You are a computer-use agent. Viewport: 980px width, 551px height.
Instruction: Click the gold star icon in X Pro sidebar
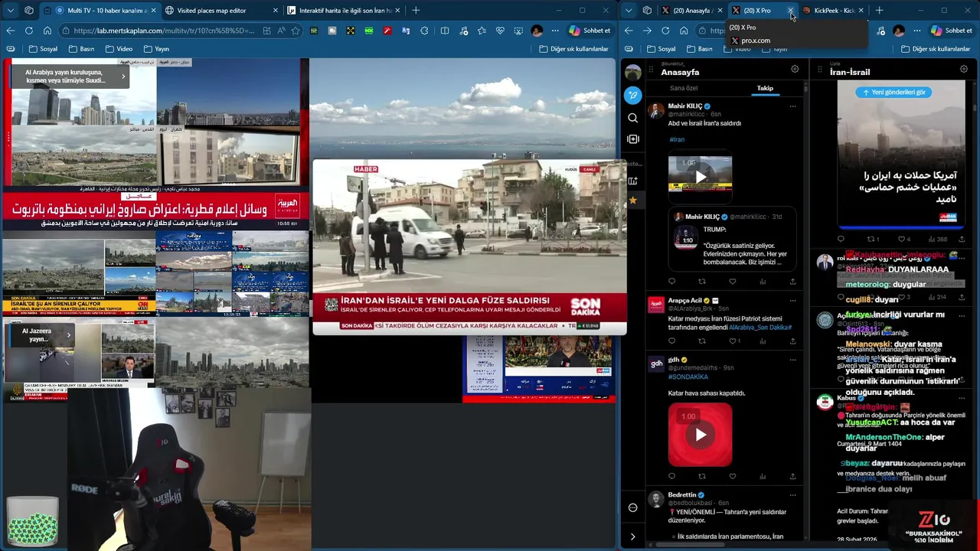click(x=632, y=201)
